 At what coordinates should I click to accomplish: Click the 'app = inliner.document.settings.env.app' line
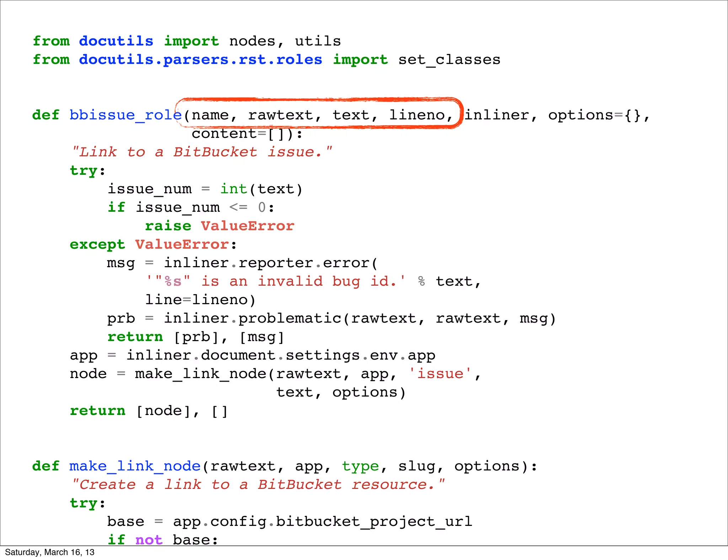point(253,355)
